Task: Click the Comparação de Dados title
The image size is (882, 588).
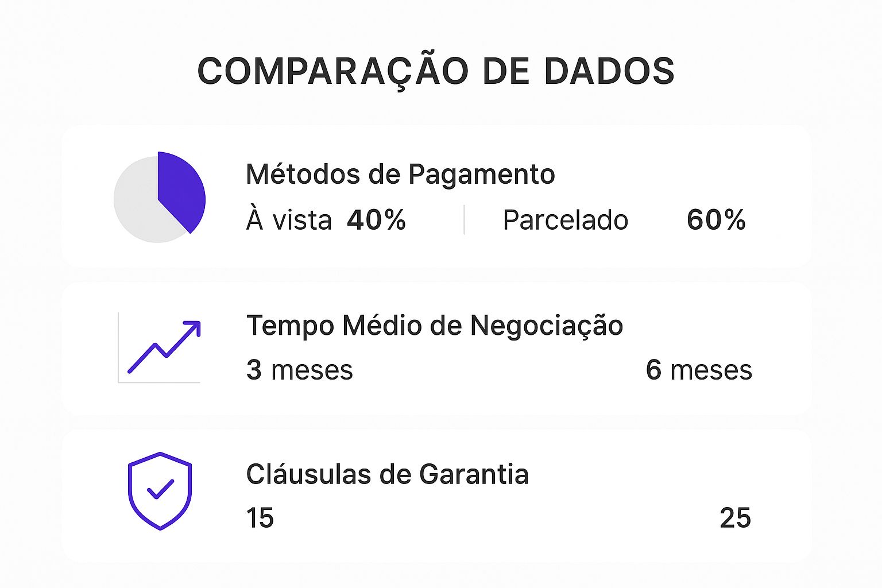Action: (436, 71)
